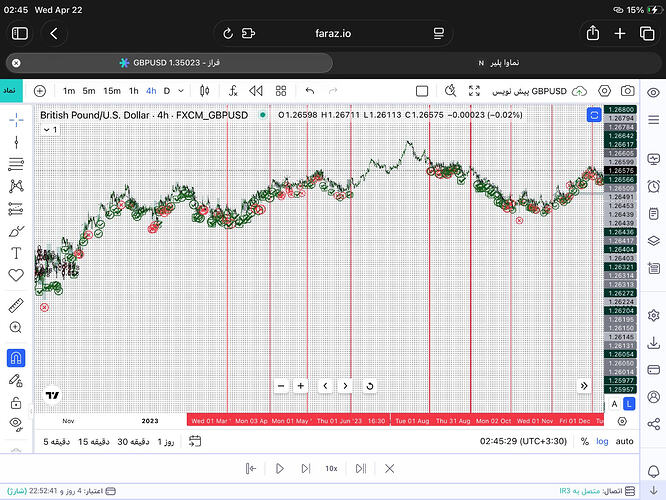Collapse the indicator legend chevron
Screen dimensions: 666x500
47,130
